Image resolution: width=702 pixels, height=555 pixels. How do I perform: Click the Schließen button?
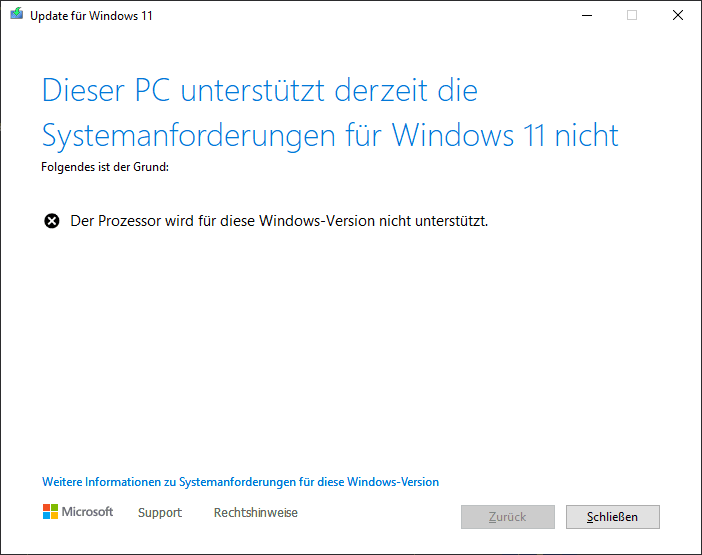612,517
